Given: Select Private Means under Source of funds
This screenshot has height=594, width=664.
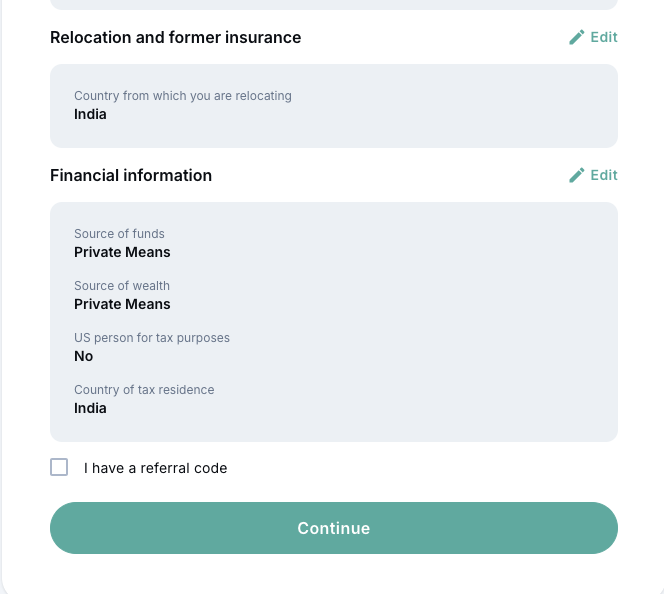Looking at the screenshot, I should [122, 252].
